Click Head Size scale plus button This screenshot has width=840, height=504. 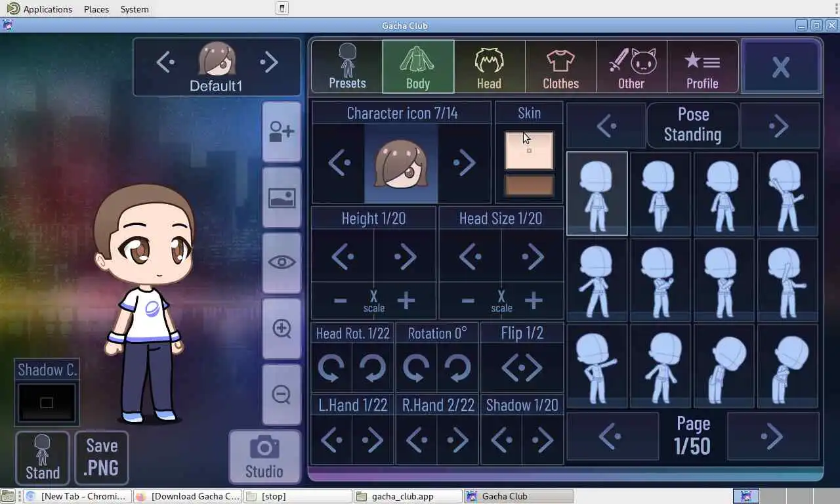pyautogui.click(x=534, y=301)
